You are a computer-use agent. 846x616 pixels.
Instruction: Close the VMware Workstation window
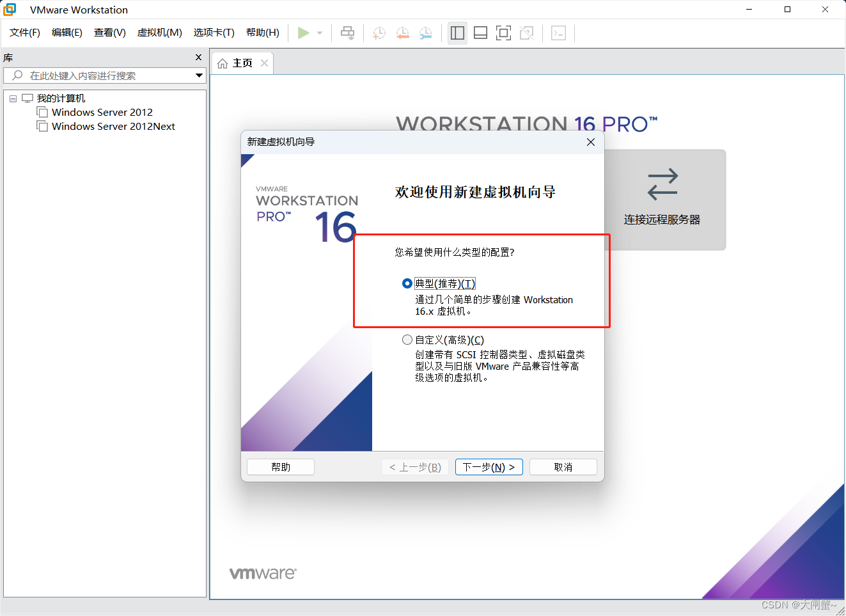(825, 10)
